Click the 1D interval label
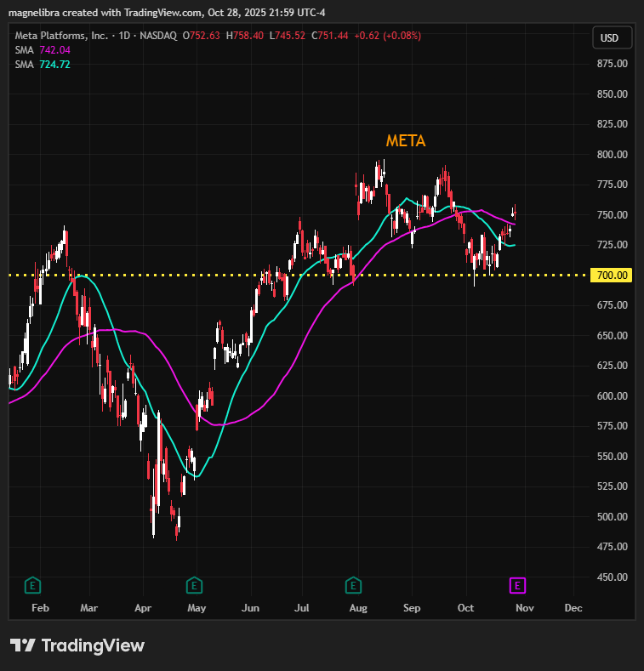The width and height of the screenshot is (644, 671). pyautogui.click(x=124, y=36)
